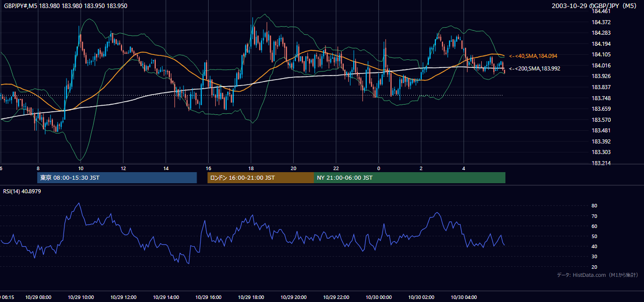644x302 pixels.
Task: Click the 10/29 16:00 time label
Action: [209, 297]
